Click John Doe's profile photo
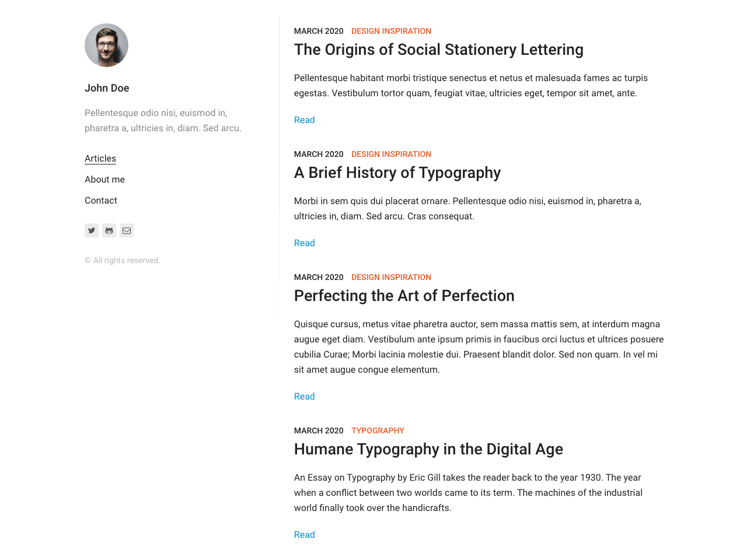 tap(106, 45)
